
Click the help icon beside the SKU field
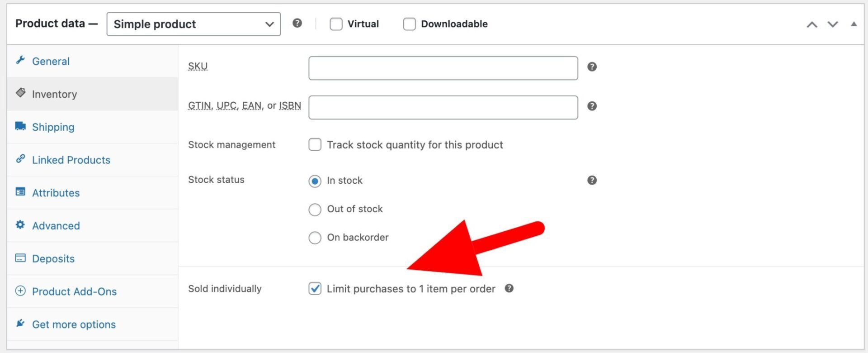coord(592,67)
